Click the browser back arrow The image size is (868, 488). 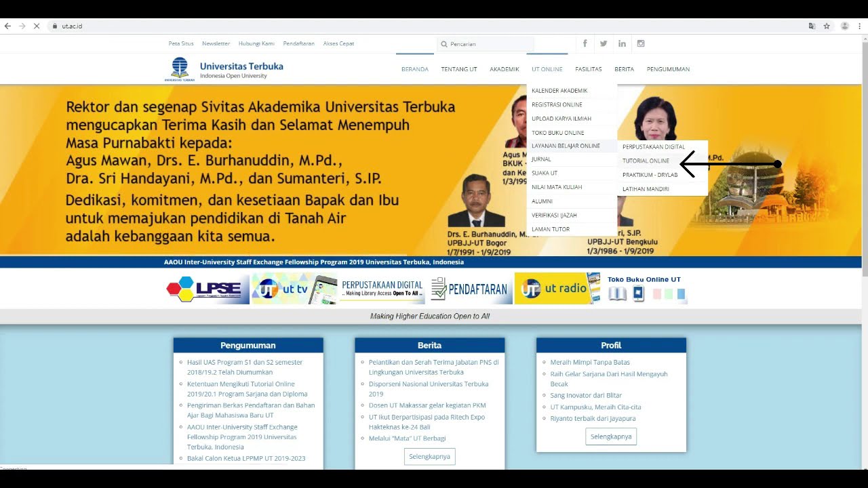click(7, 26)
